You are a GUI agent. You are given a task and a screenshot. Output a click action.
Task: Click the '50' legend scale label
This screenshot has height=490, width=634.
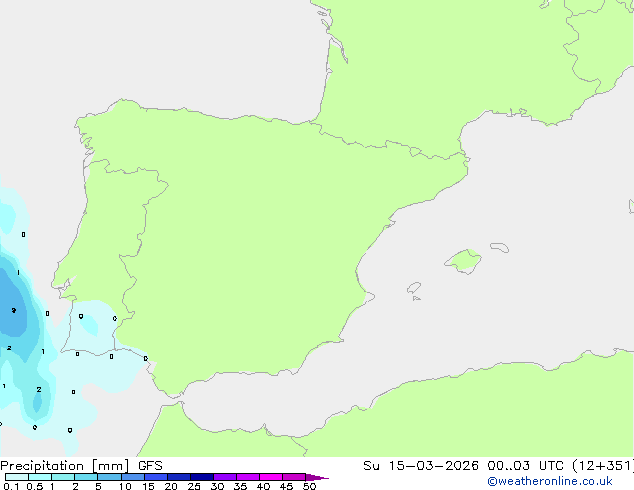tap(309, 486)
